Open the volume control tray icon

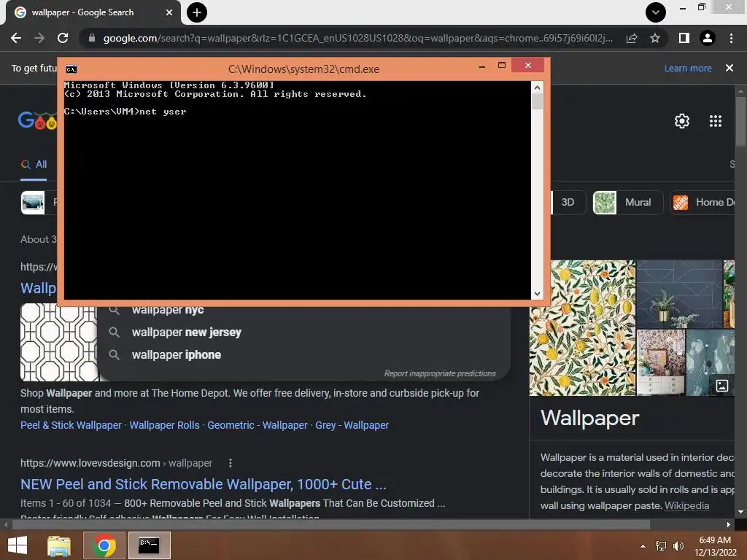pyautogui.click(x=678, y=546)
